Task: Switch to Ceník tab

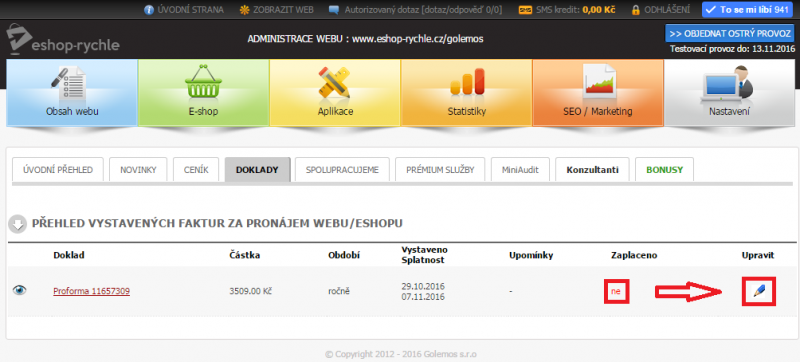Action: (196, 170)
